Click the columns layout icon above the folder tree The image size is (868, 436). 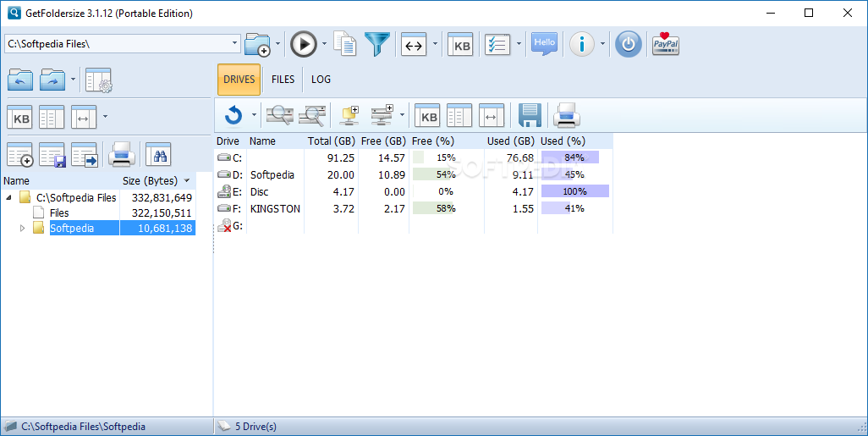coord(52,117)
